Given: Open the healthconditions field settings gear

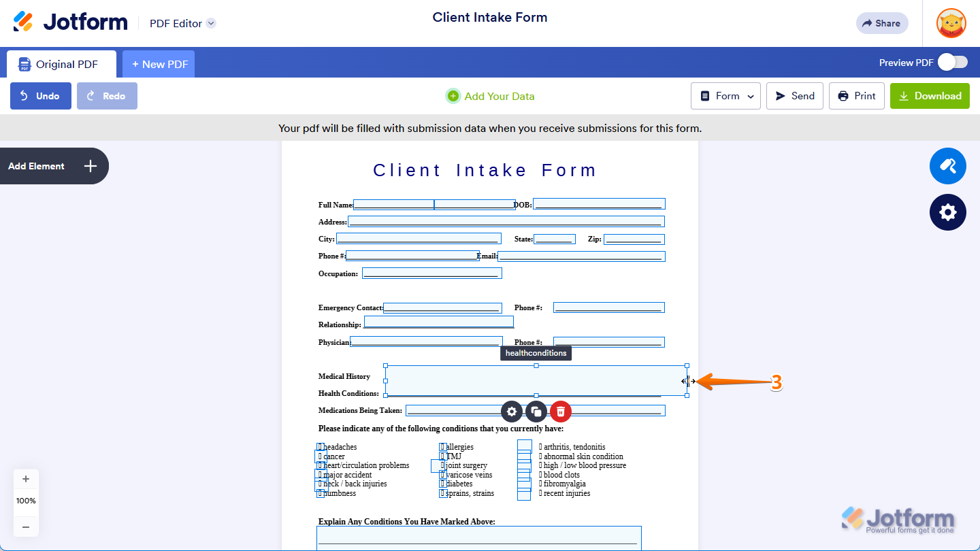Looking at the screenshot, I should point(511,411).
